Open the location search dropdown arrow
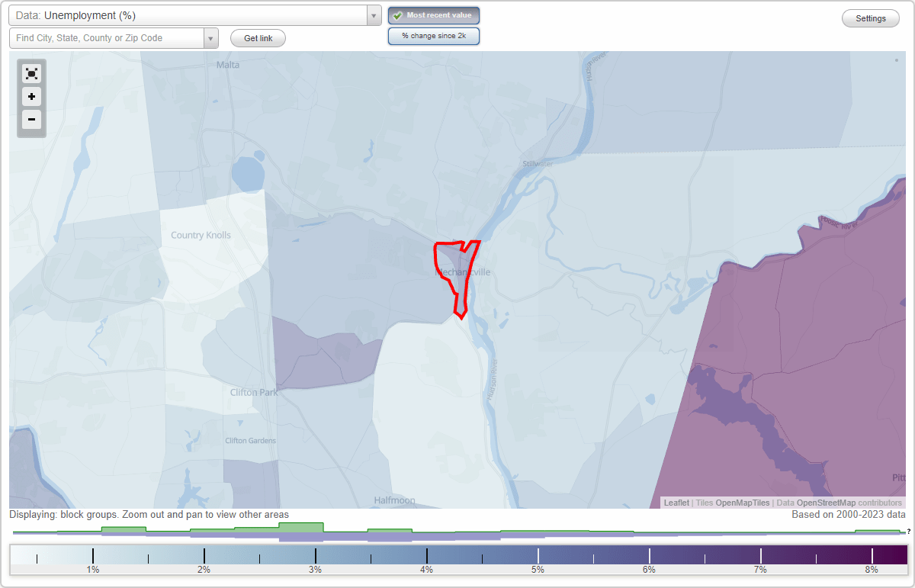The image size is (915, 588). point(211,37)
